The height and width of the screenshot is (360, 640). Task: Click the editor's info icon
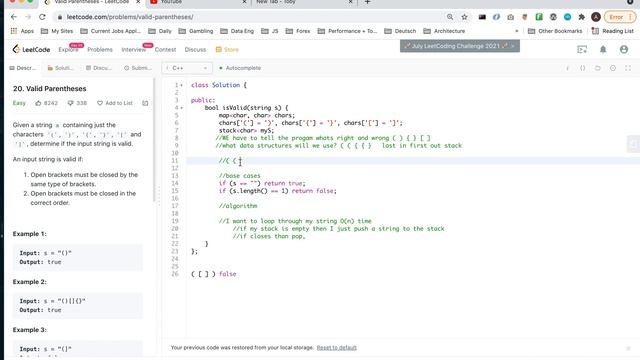[567, 68]
